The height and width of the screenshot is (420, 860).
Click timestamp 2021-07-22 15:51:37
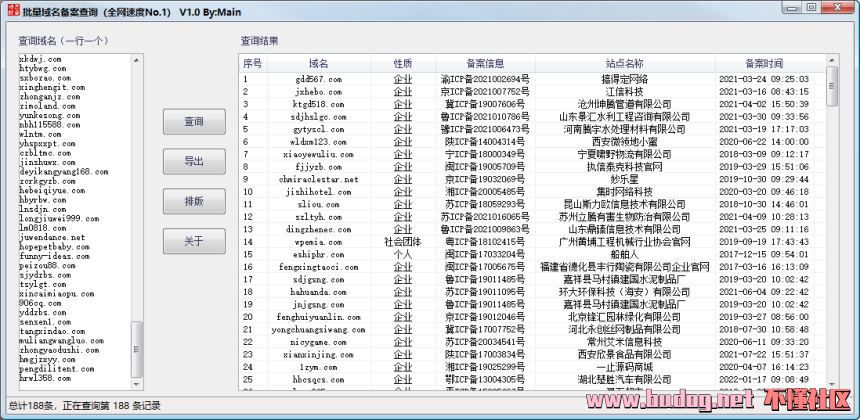[x=764, y=355]
